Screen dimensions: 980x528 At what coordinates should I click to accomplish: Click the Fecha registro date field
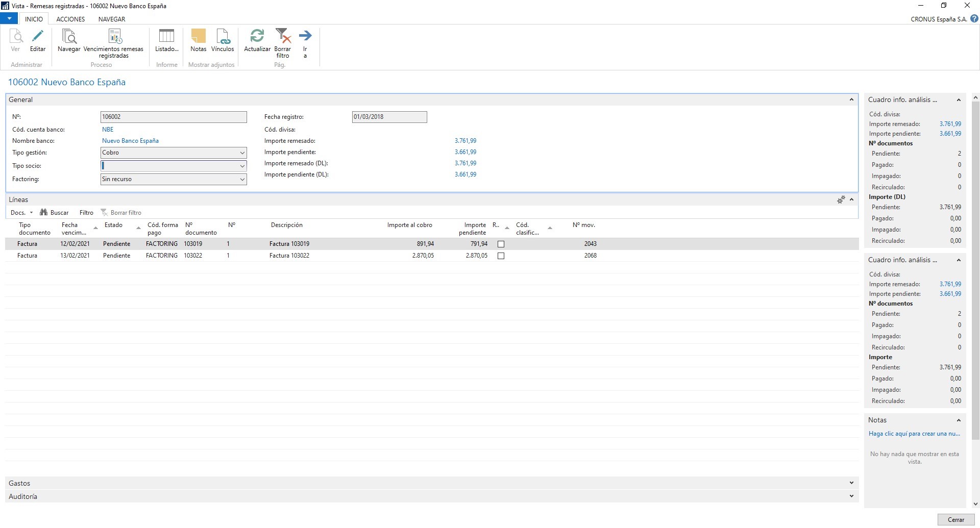[x=389, y=117]
